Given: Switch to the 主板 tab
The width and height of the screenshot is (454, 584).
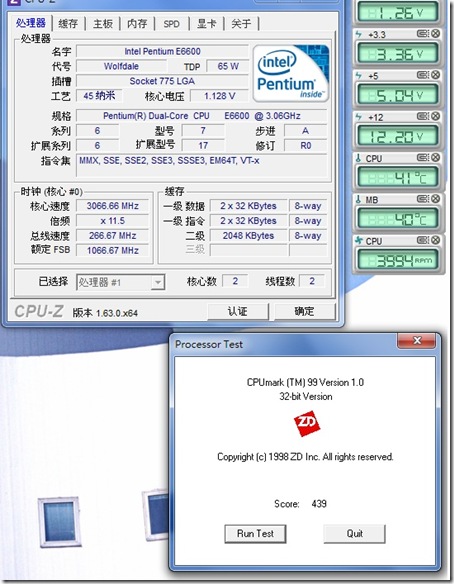Looking at the screenshot, I should point(103,24).
